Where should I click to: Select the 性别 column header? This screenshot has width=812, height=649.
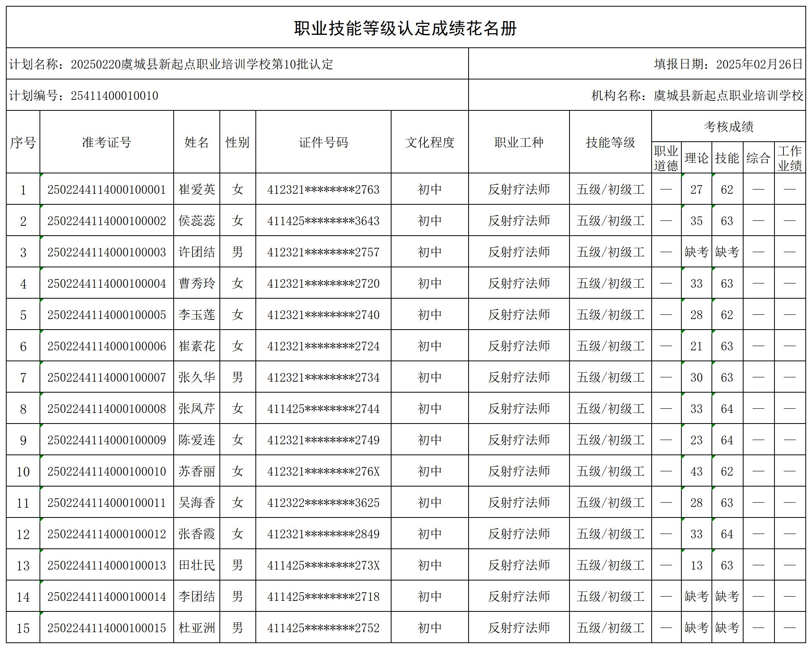click(238, 142)
